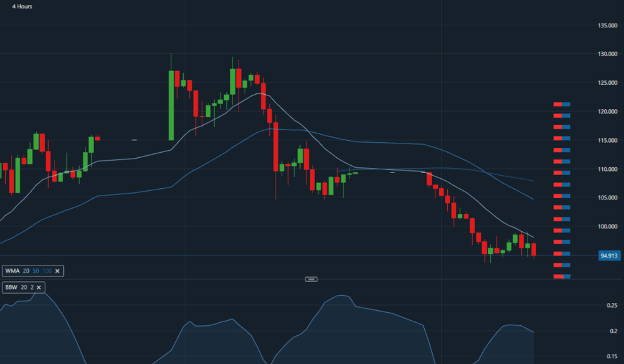Select the WMA period 20 value
624x364 pixels.
(26, 271)
